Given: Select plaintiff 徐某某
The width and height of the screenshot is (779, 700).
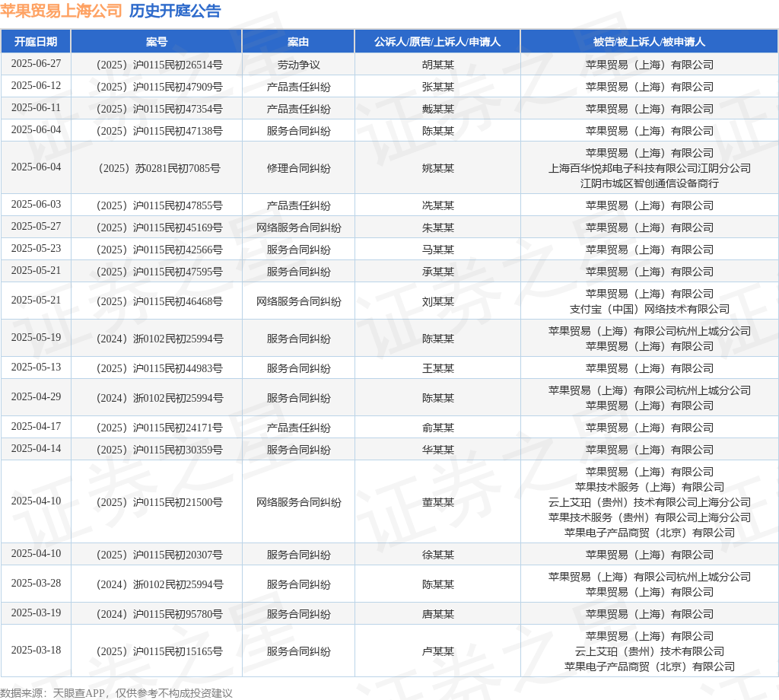Looking at the screenshot, I should 437,555.
